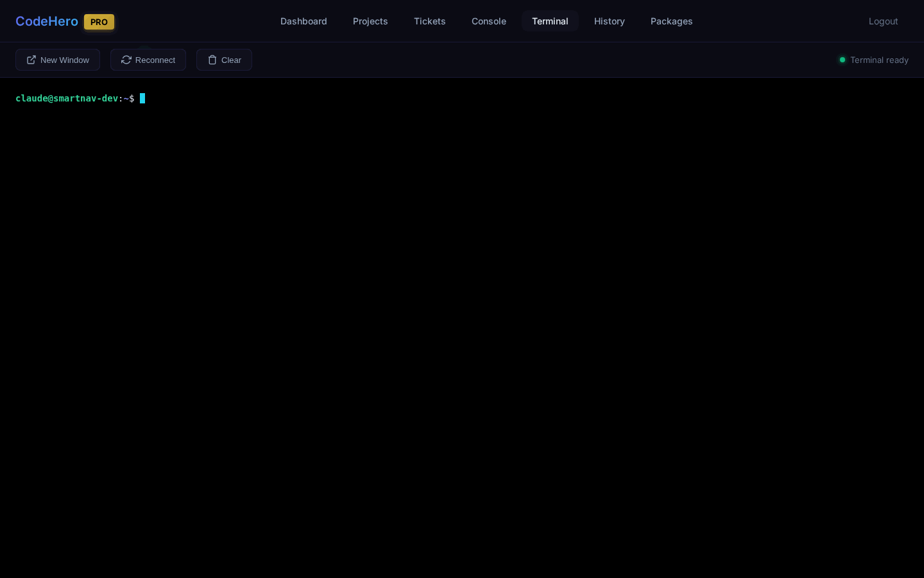Toggle the active Terminal nav highlight

pos(550,21)
